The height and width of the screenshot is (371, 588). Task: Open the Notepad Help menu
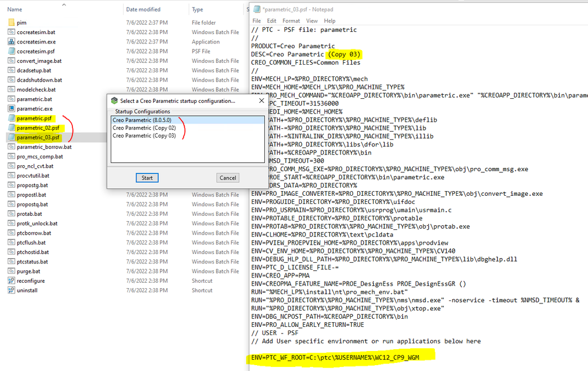coord(330,21)
